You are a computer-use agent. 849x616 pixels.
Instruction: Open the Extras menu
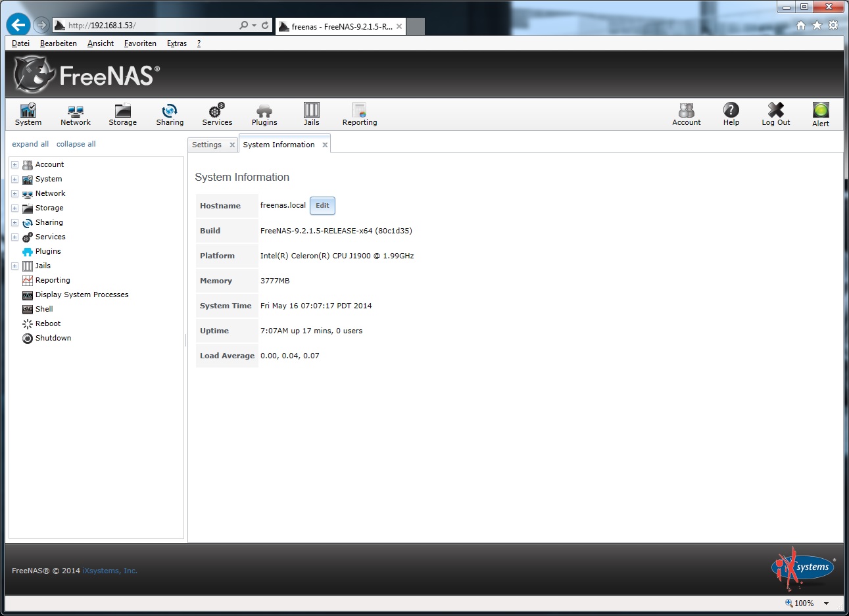pyautogui.click(x=177, y=43)
